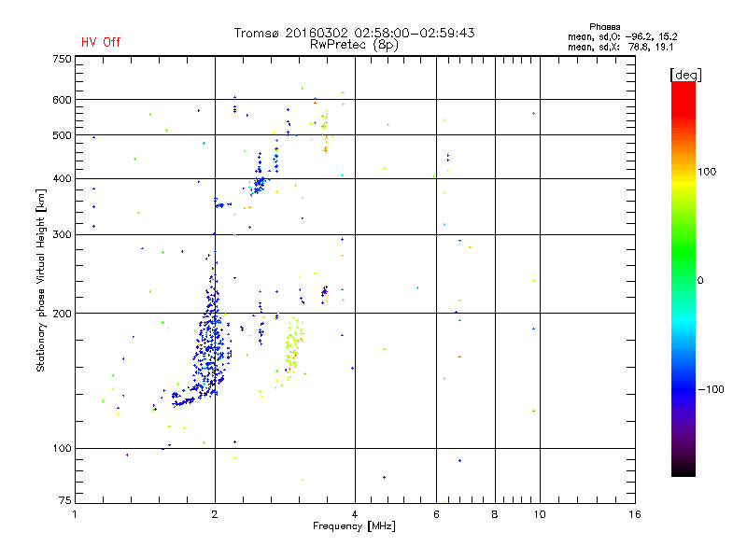
Task: Click the x-axis tick label "6"
Action: (436, 514)
